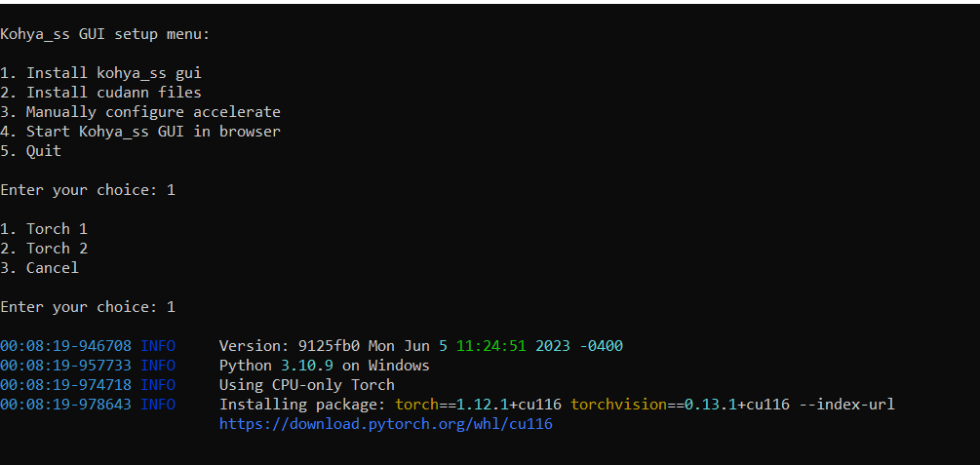
Task: Click the timestamp 00:08:19-946708
Action: click(x=65, y=346)
